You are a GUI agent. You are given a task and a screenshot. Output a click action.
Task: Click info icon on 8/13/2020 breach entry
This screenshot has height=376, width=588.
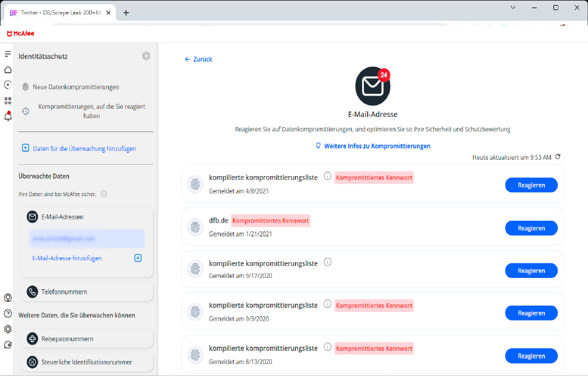click(327, 347)
